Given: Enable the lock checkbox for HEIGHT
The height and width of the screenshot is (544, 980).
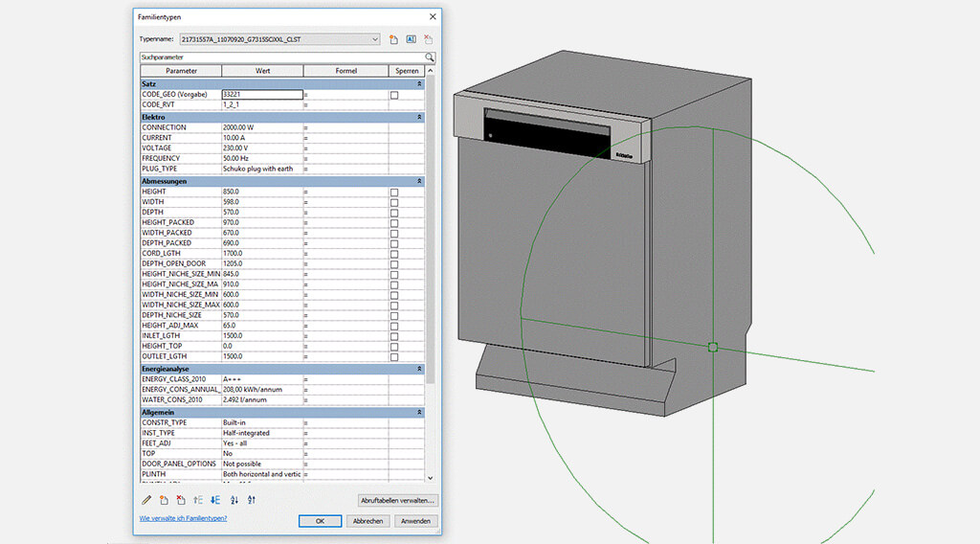Looking at the screenshot, I should 394,193.
